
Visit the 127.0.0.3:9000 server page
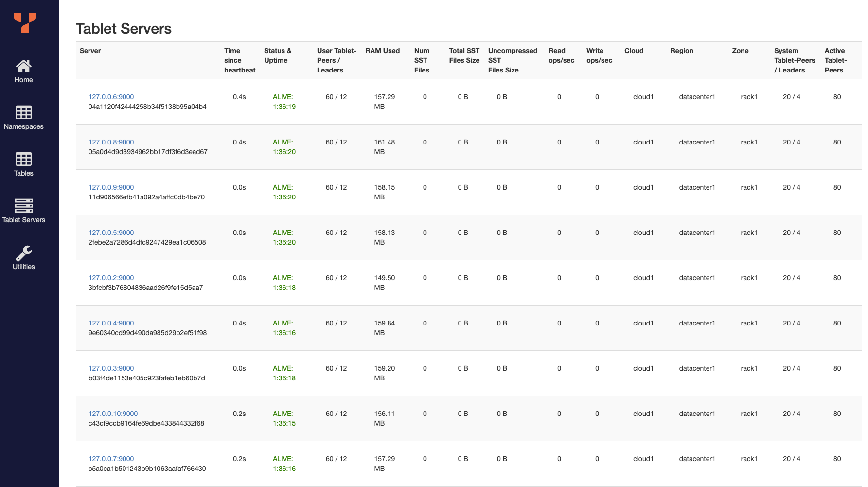111,368
